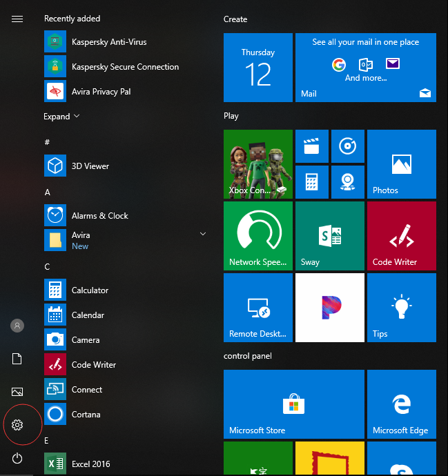Click the E letter group header
The image size is (448, 476).
[x=46, y=441]
